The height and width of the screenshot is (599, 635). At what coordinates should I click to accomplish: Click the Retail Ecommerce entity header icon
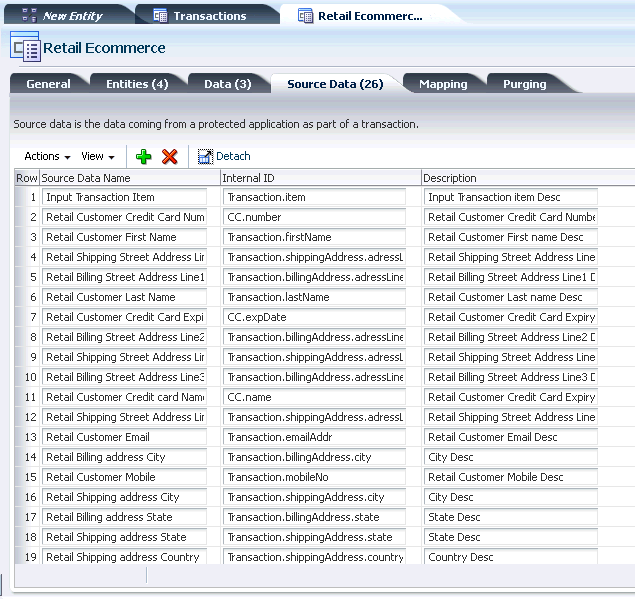point(25,47)
